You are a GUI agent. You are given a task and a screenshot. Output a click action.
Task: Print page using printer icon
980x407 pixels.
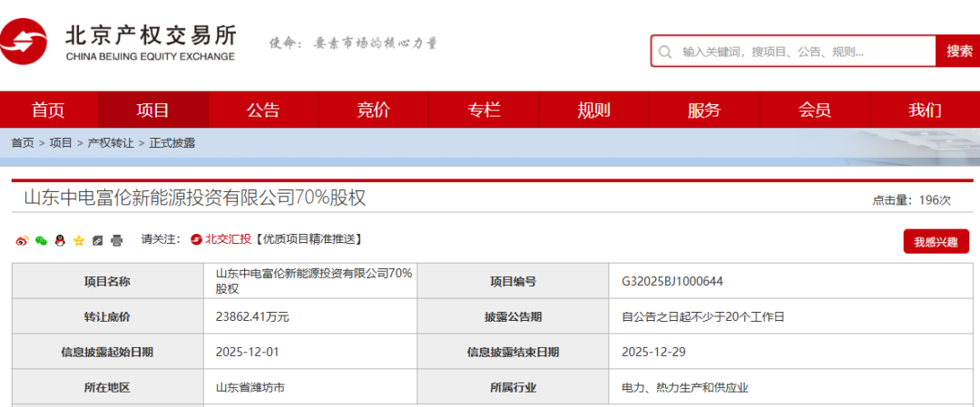point(116,240)
